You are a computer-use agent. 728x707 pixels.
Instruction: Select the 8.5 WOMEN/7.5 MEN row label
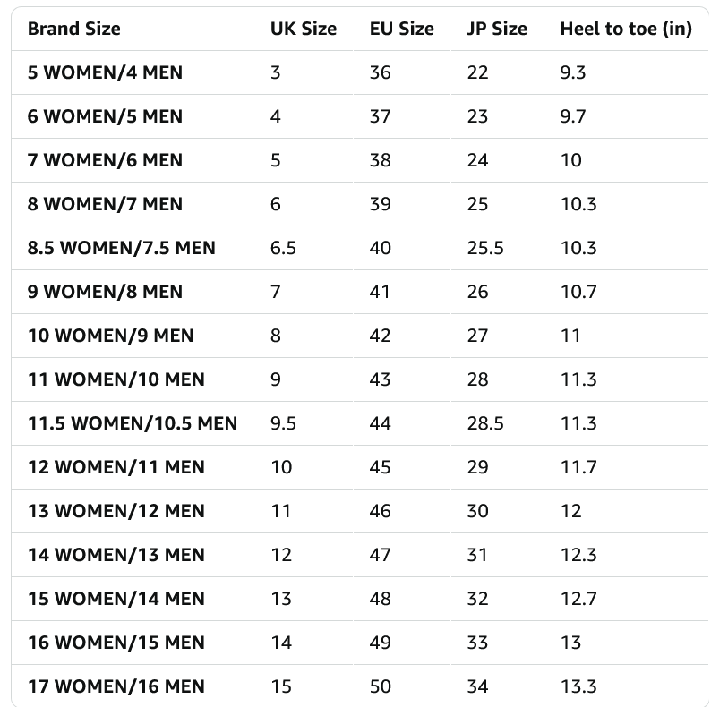coord(121,248)
